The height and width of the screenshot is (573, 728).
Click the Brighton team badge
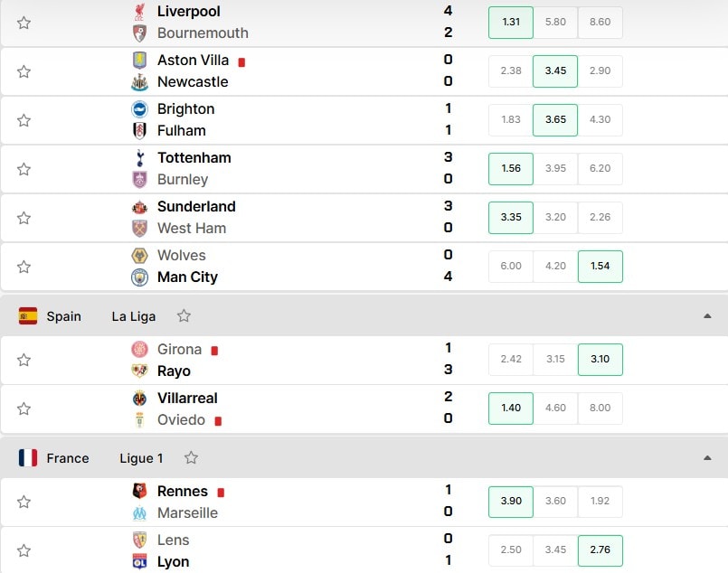(x=140, y=109)
